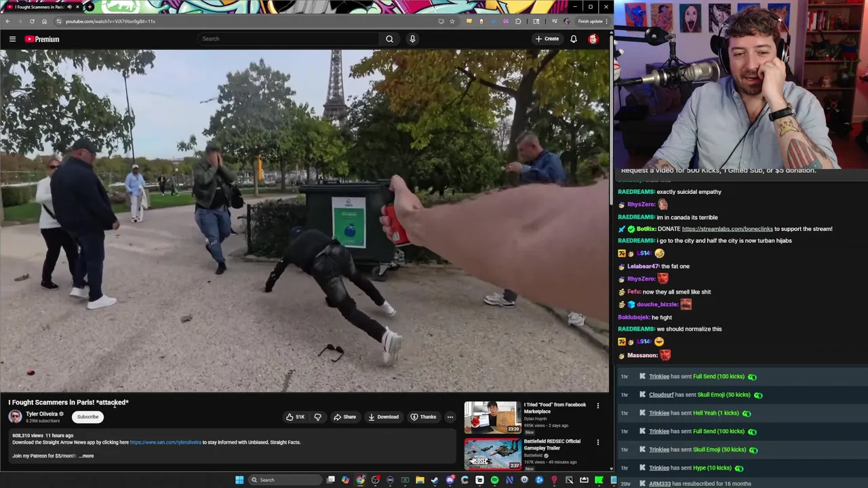This screenshot has width=868, height=488.
Task: Follow the san.com/tyleroliveira description link
Action: [x=165, y=442]
